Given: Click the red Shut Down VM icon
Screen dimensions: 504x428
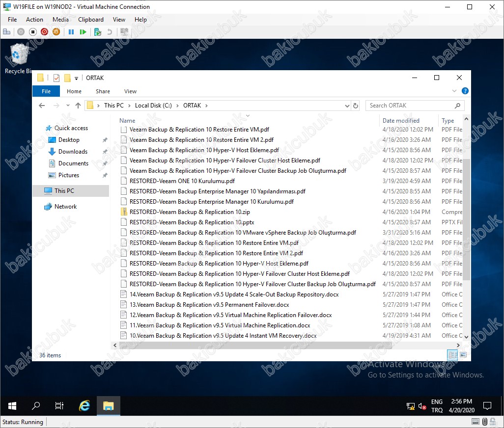Looking at the screenshot, I should coord(44,32).
